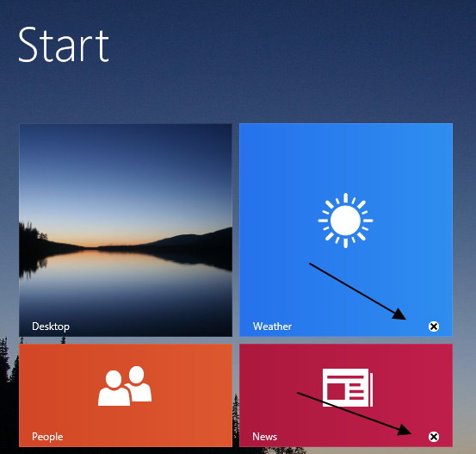The width and height of the screenshot is (476, 454).
Task: Click the Start heading
Action: [64, 45]
